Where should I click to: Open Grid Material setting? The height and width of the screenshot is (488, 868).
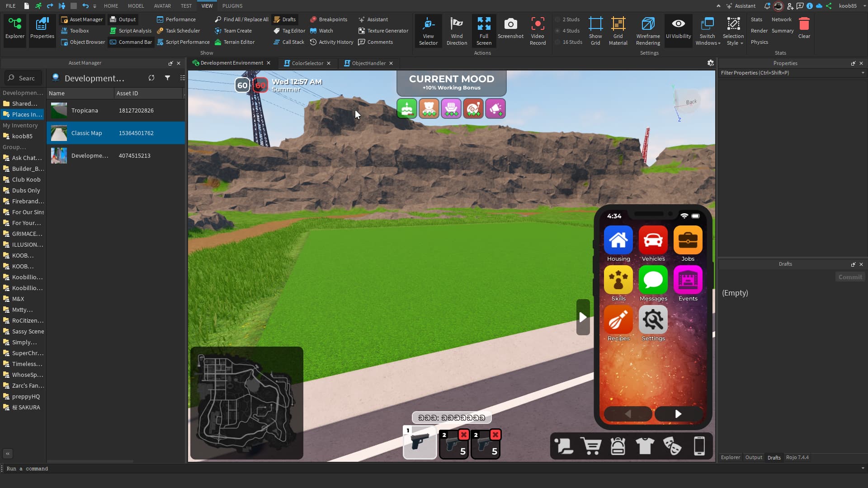[x=618, y=31]
